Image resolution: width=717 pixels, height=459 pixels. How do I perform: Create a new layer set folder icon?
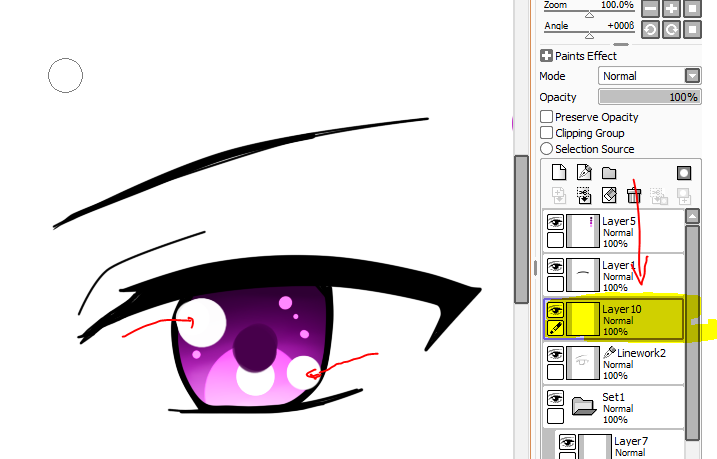pos(609,173)
